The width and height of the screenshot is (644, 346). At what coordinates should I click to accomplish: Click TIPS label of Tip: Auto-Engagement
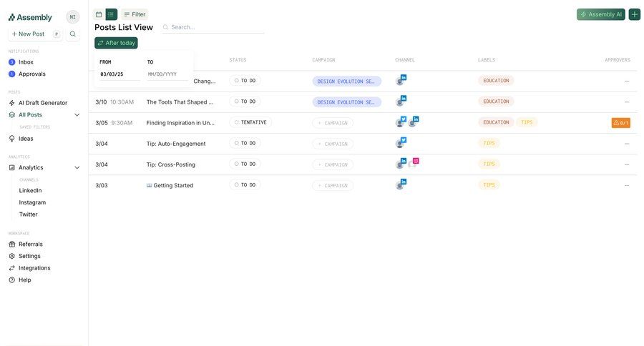[489, 143]
